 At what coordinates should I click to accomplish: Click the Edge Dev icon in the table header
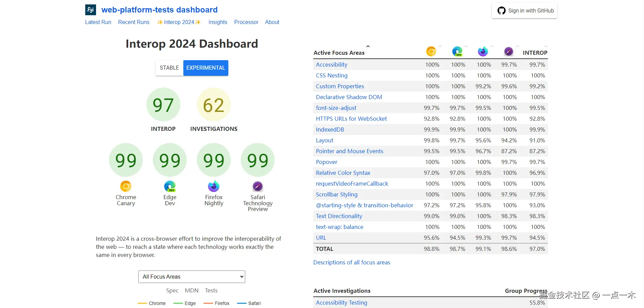click(457, 51)
